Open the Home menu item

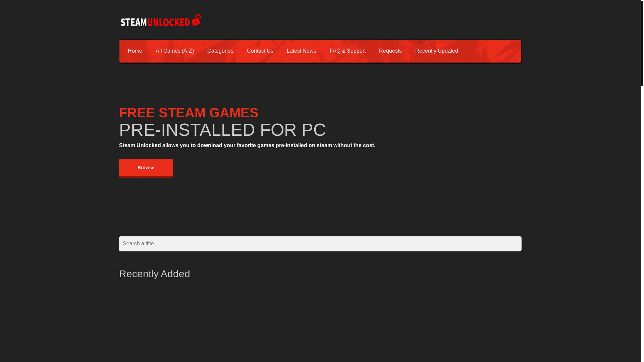click(x=135, y=51)
